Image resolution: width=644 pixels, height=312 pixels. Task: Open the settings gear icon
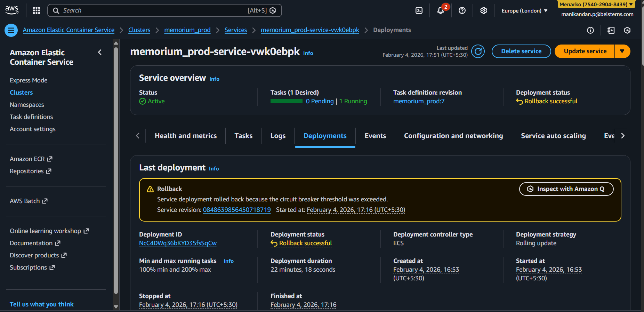pyautogui.click(x=483, y=10)
